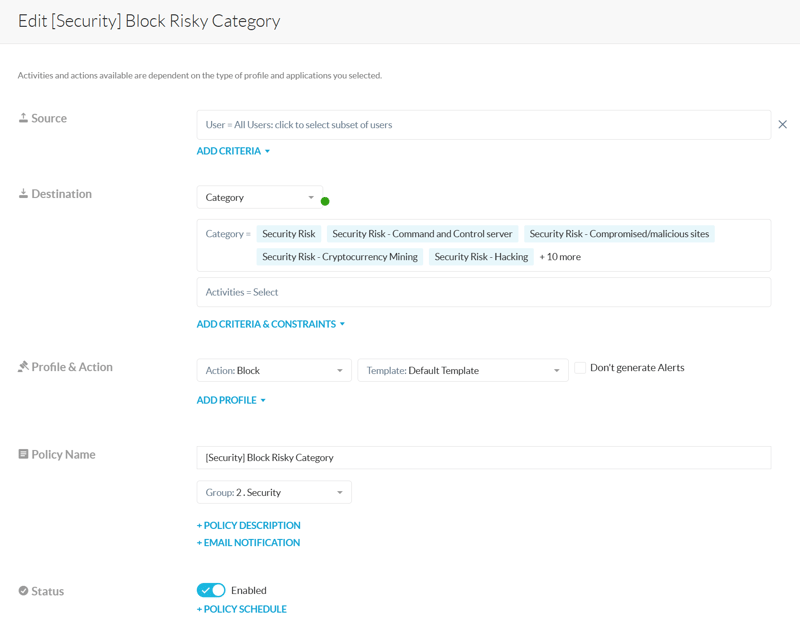
Task: Check Don't generate Alerts box
Action: (580, 368)
